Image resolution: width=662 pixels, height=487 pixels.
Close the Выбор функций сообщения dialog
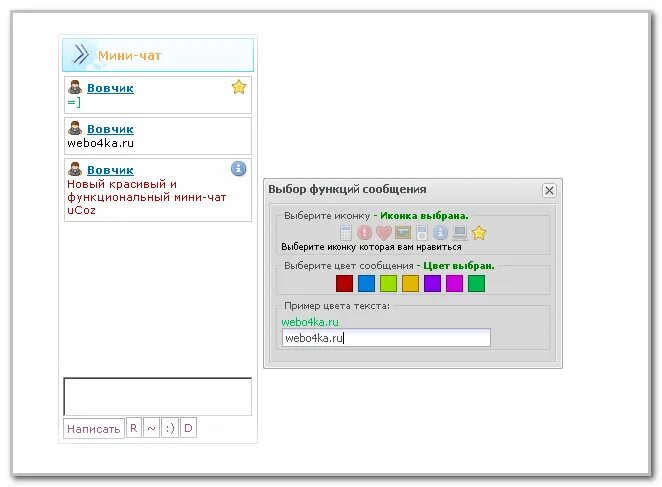(549, 190)
